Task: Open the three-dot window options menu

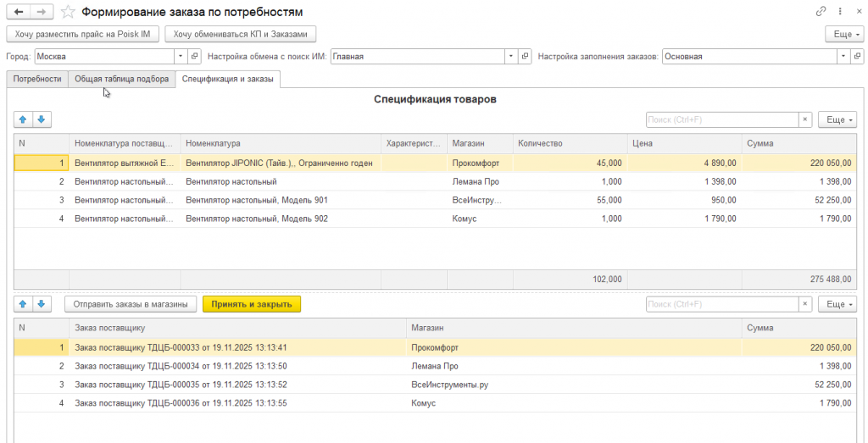Action: [x=839, y=12]
